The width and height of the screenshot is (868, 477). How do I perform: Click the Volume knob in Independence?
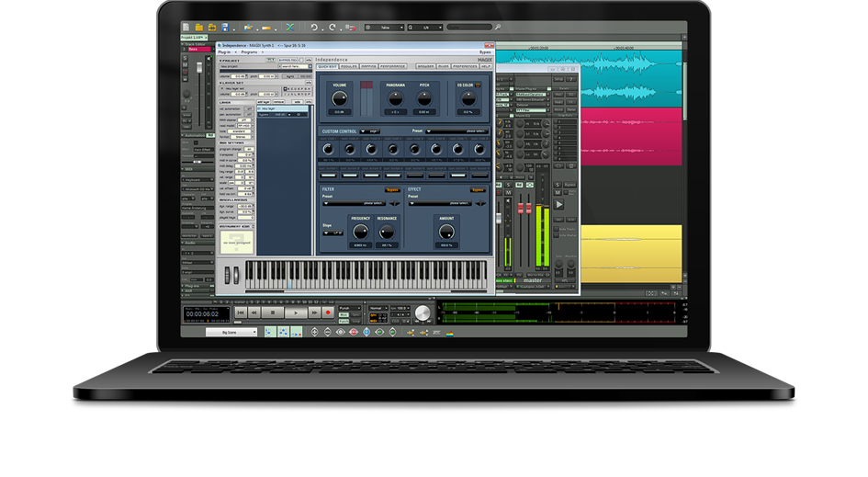tap(339, 98)
